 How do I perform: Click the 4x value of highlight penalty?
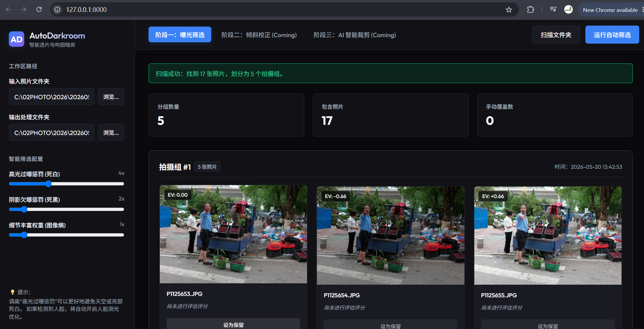point(121,173)
